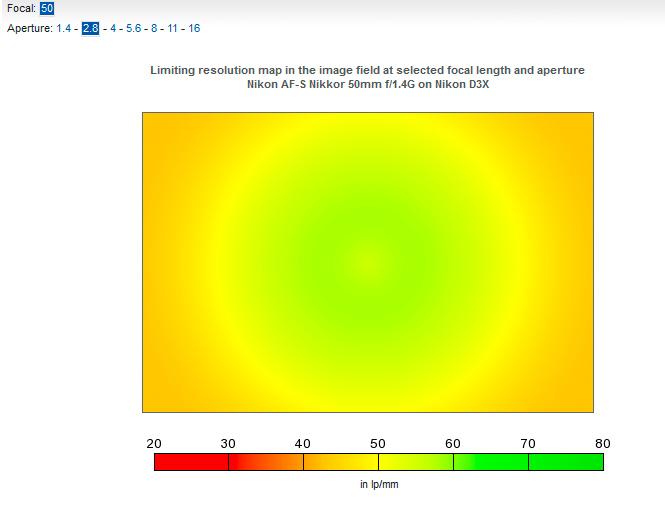665x510 pixels.
Task: Pick aperture 11
Action: point(172,28)
